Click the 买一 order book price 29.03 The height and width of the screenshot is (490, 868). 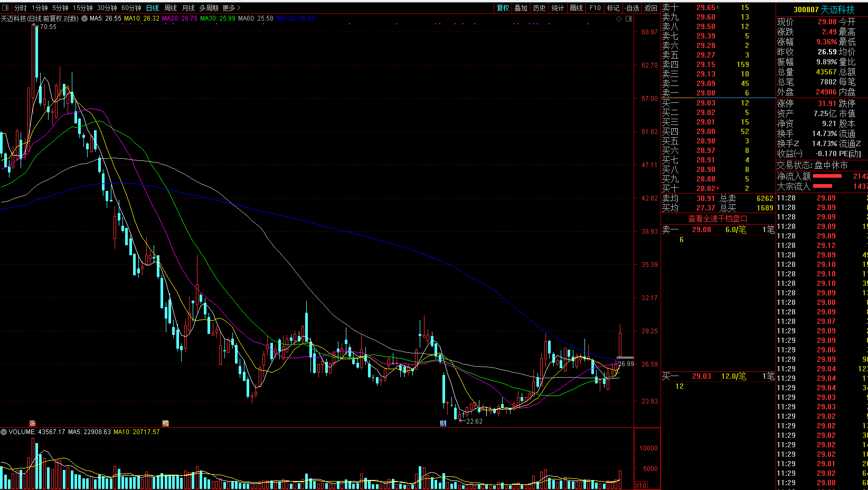[x=705, y=103]
